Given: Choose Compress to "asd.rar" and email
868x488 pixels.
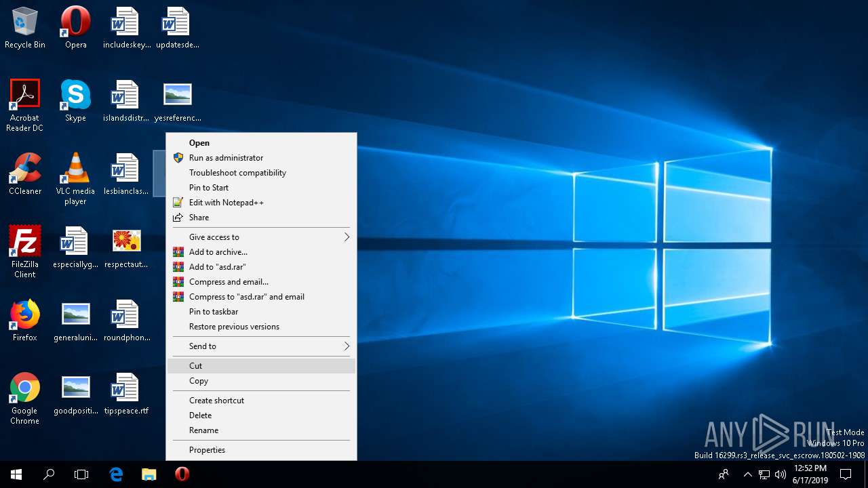Looking at the screenshot, I should [261, 297].
